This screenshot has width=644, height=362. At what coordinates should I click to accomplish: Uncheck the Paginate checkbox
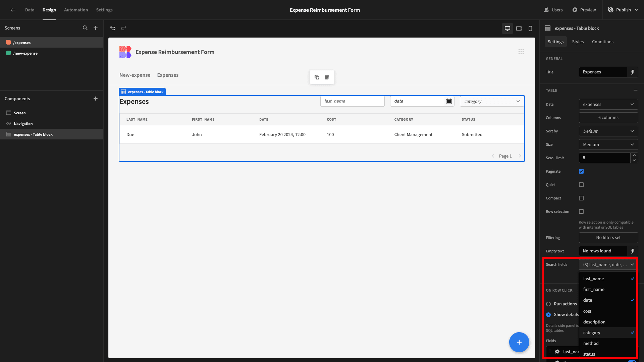click(581, 171)
